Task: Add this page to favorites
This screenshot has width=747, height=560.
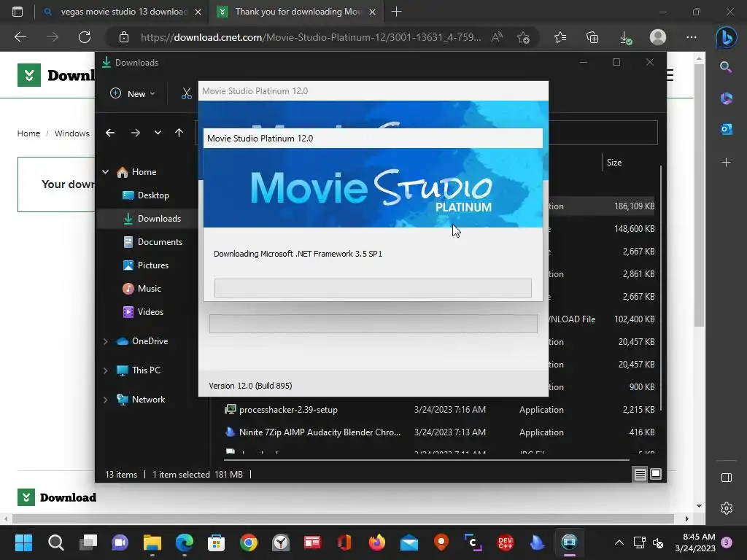Action: pyautogui.click(x=523, y=37)
